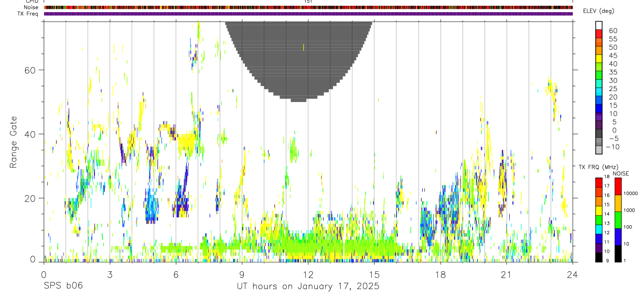Click the '1000' label on NOISE scale

[629, 210]
